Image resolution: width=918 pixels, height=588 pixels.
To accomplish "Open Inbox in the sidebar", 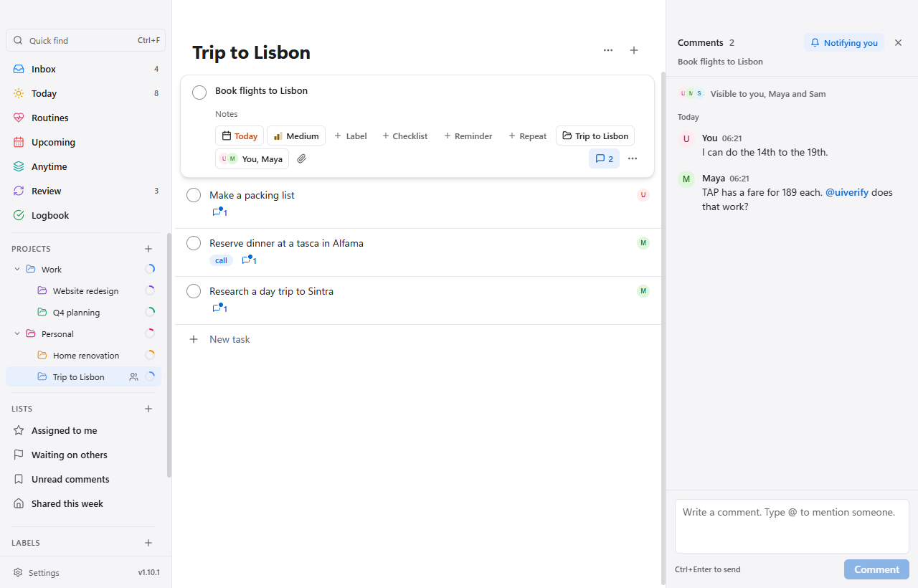I will (x=85, y=69).
